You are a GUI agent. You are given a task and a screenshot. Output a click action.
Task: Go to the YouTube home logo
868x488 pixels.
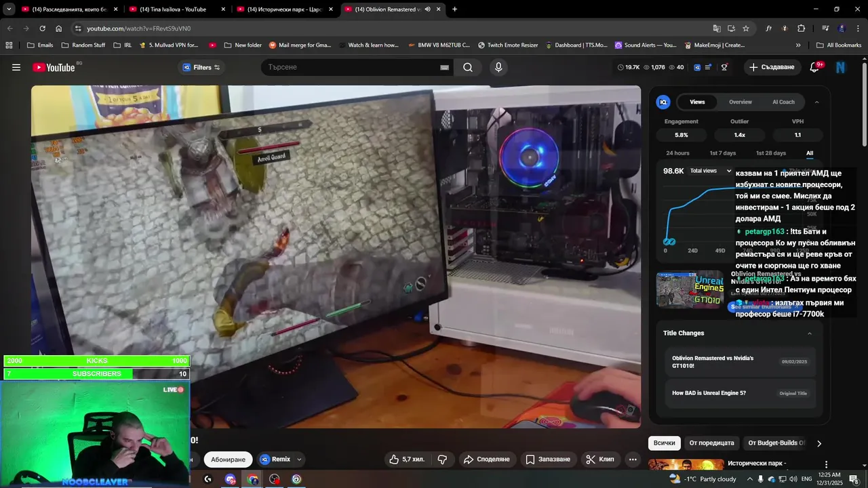[x=54, y=67]
